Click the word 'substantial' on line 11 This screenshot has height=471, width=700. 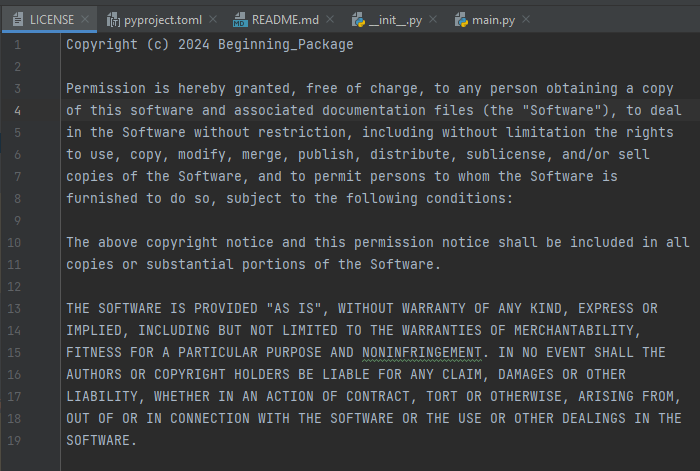(x=190, y=264)
